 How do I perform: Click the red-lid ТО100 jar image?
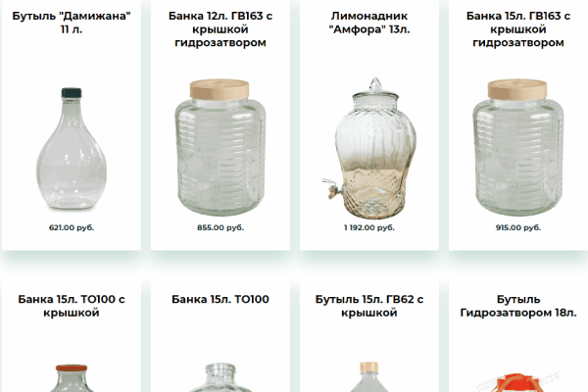coord(72,378)
